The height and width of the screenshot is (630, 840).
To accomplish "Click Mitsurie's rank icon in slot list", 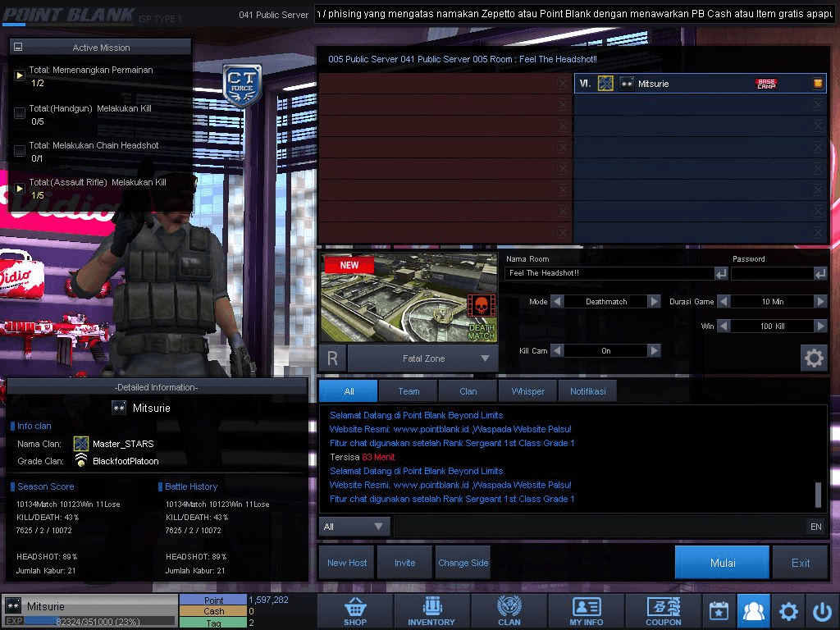I will (x=627, y=83).
